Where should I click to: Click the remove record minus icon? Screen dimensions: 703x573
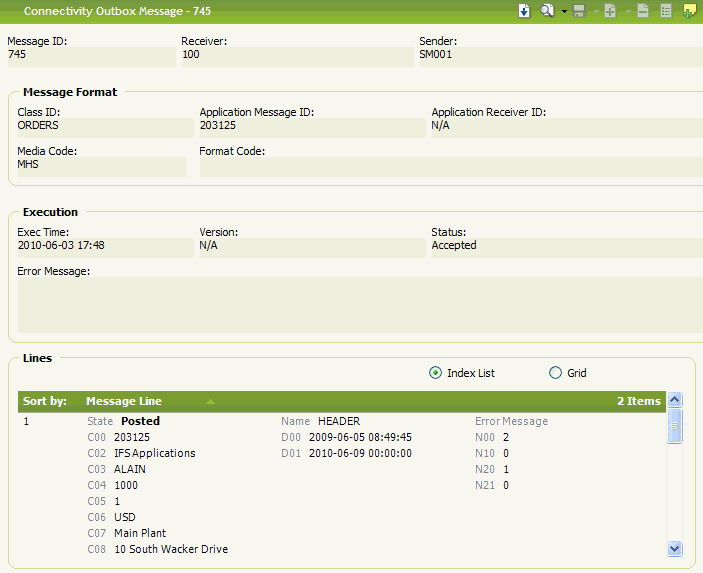pyautogui.click(x=643, y=11)
